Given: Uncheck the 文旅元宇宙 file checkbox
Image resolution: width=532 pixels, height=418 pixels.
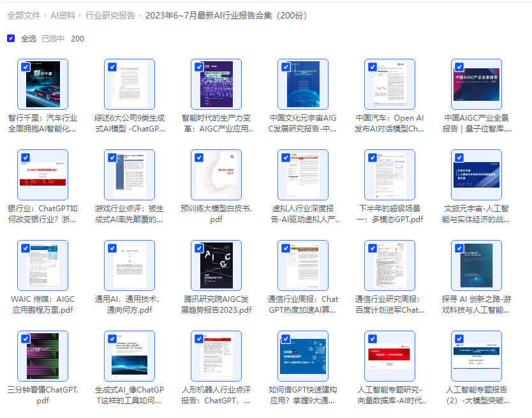Looking at the screenshot, I should tap(459, 158).
